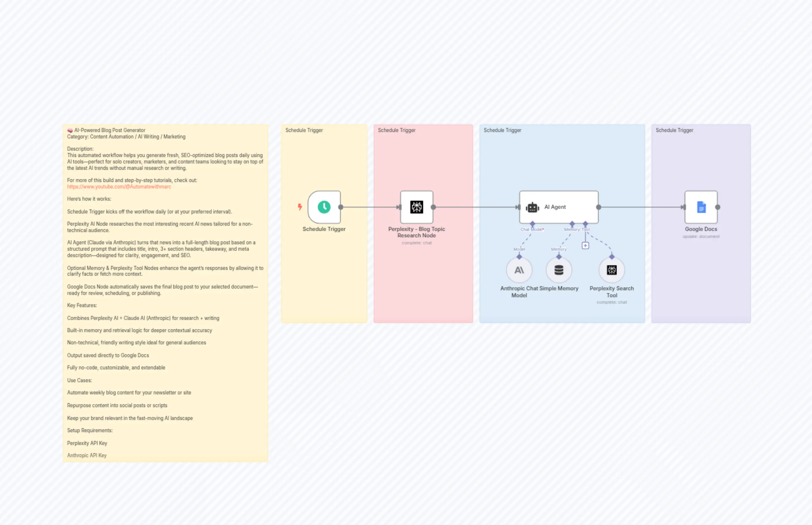Click the Schedule Trigger node output dot
Screen dimensions: 812x525
pos(341,207)
